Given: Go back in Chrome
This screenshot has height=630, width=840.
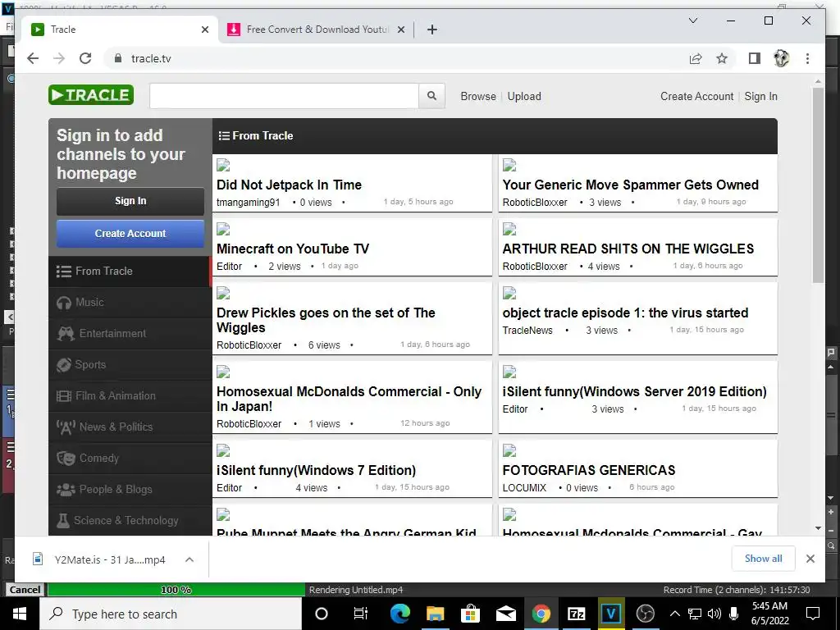Looking at the screenshot, I should pyautogui.click(x=33, y=58).
